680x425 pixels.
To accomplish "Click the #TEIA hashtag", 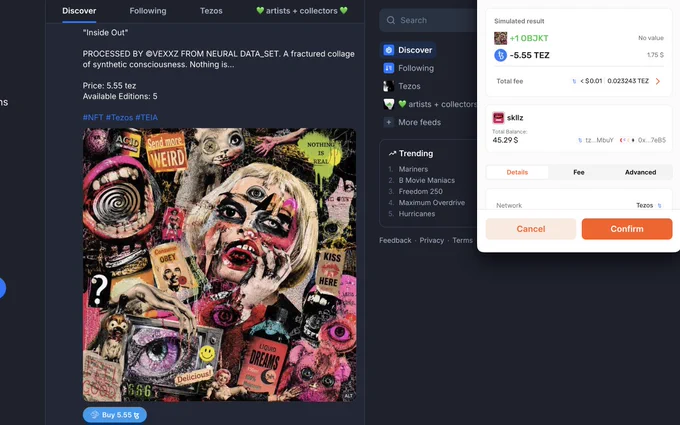I will coord(147,118).
